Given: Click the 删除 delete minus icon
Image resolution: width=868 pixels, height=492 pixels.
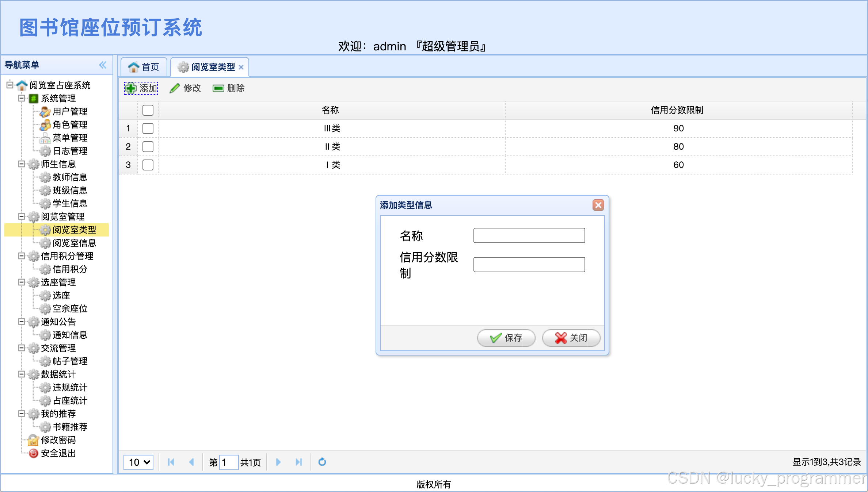Looking at the screenshot, I should 218,88.
